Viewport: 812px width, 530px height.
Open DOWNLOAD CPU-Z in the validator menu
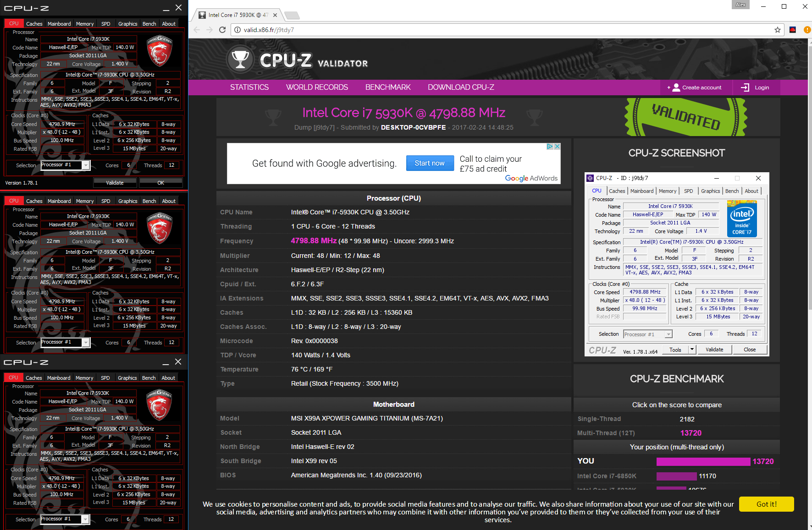click(461, 87)
